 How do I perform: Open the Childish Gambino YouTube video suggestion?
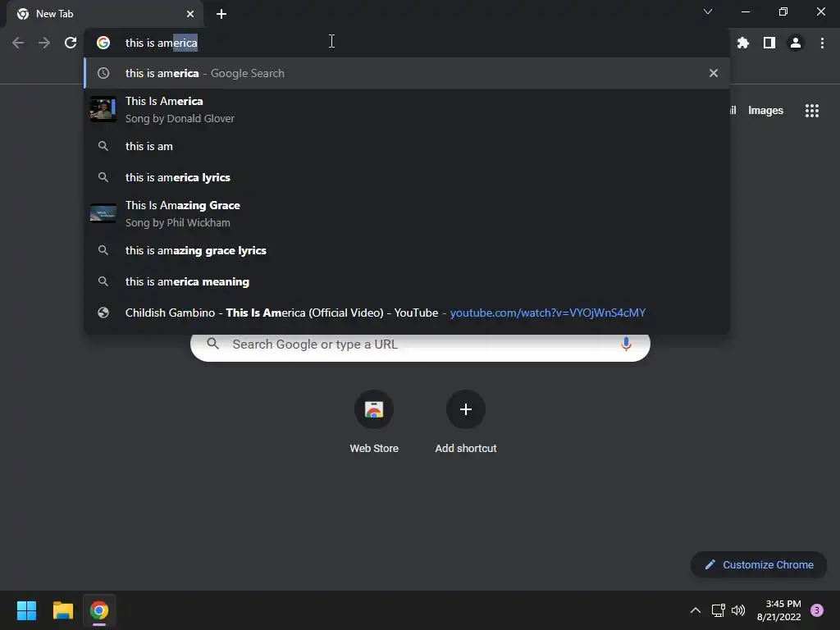[407, 313]
